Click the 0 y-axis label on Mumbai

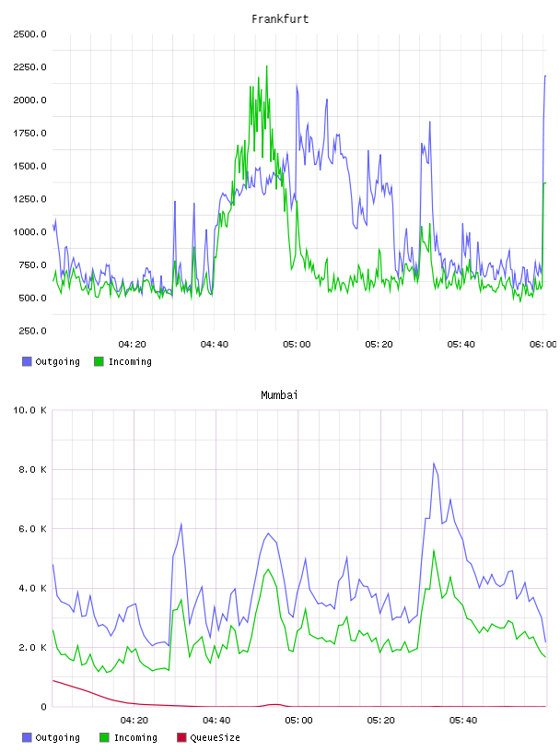43,707
